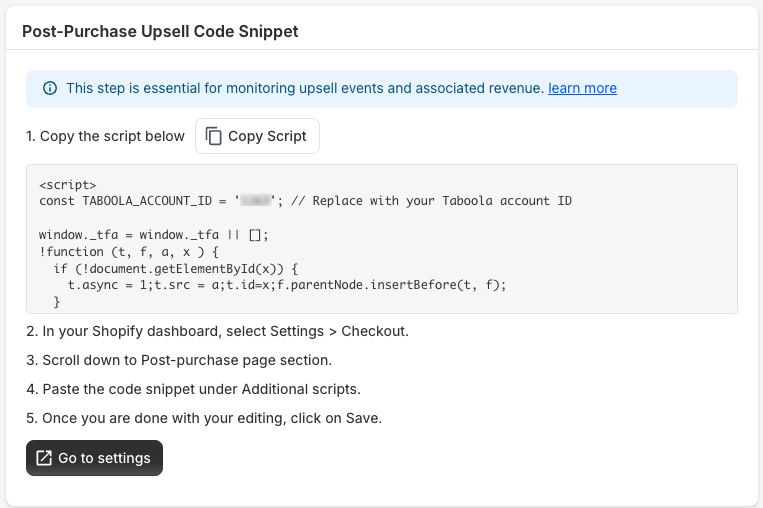Click the '<script>' line in code block
This screenshot has width=763, height=508.
pos(68,185)
